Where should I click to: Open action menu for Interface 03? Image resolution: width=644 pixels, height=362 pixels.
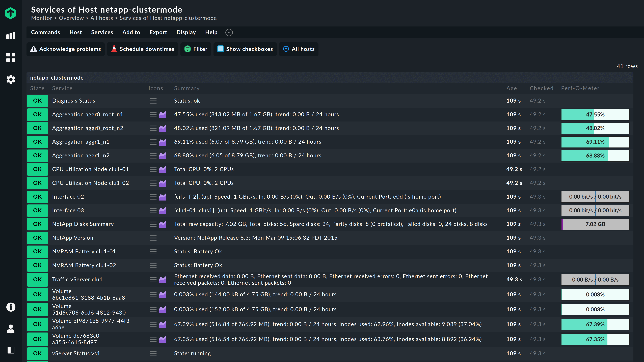coord(153,211)
